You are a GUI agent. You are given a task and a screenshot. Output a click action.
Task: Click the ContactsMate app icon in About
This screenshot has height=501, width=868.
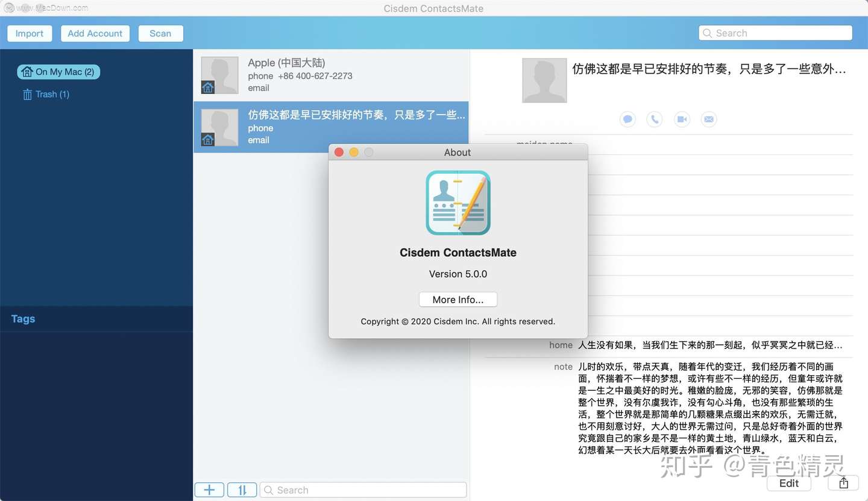(x=458, y=203)
